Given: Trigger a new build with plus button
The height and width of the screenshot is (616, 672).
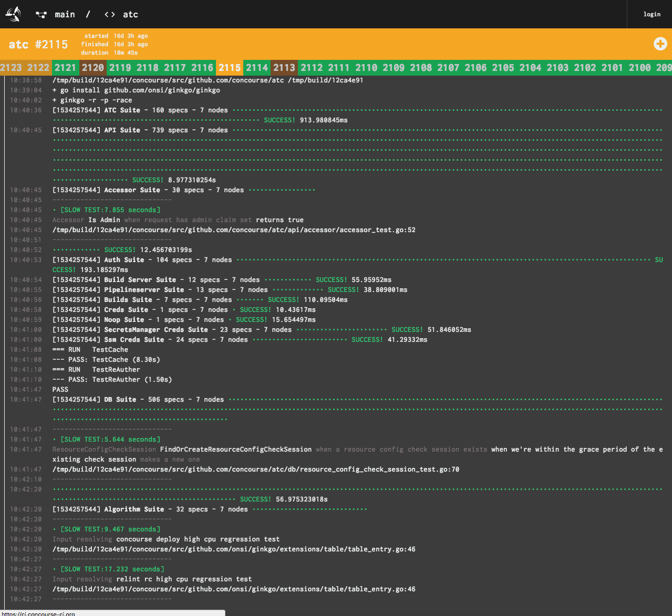Looking at the screenshot, I should coord(660,44).
